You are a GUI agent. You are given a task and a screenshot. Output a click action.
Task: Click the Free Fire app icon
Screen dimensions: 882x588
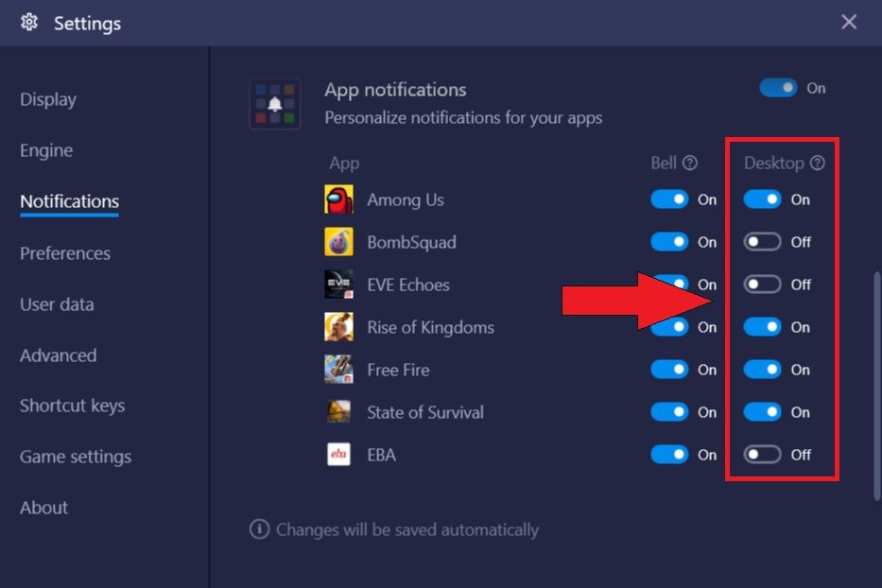tap(338, 370)
